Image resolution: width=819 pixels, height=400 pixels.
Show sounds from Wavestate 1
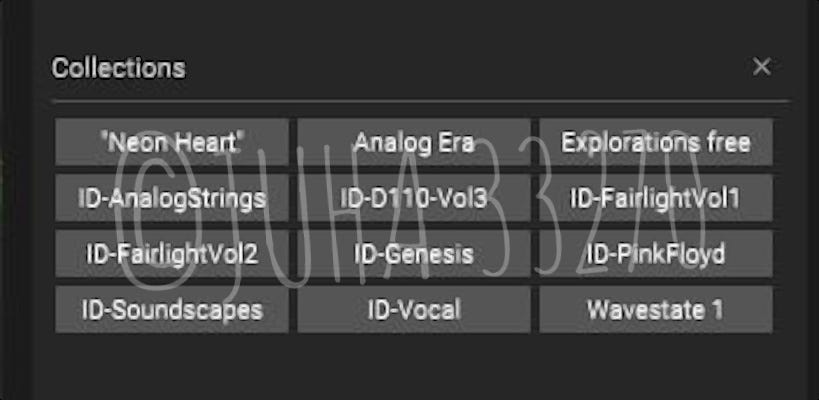(x=656, y=309)
